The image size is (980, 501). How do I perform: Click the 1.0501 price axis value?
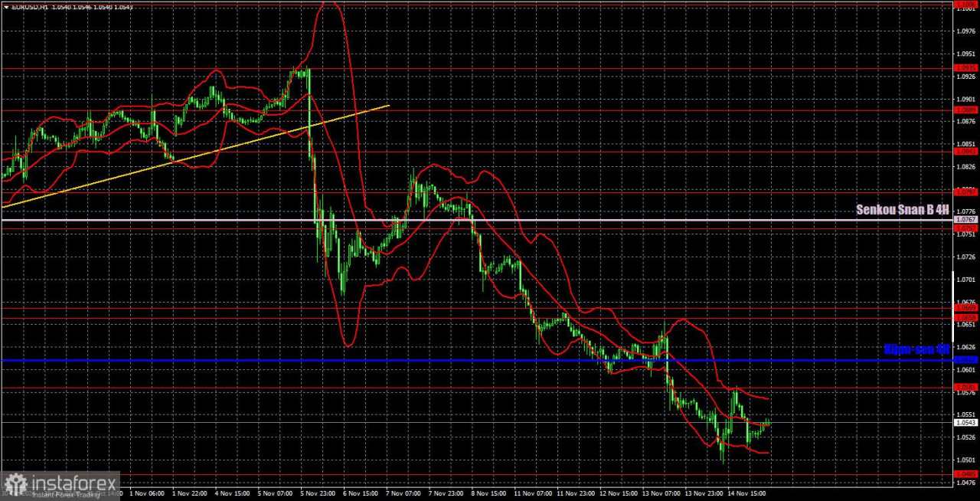pyautogui.click(x=965, y=460)
